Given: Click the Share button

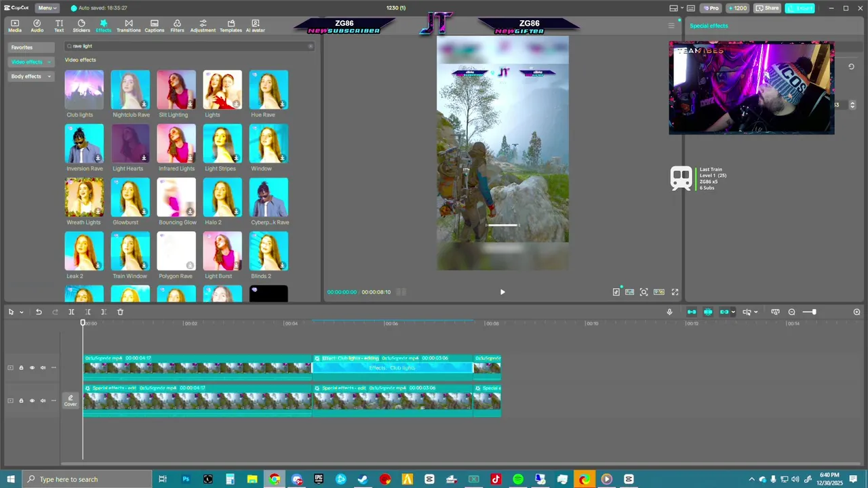Looking at the screenshot, I should pyautogui.click(x=768, y=8).
